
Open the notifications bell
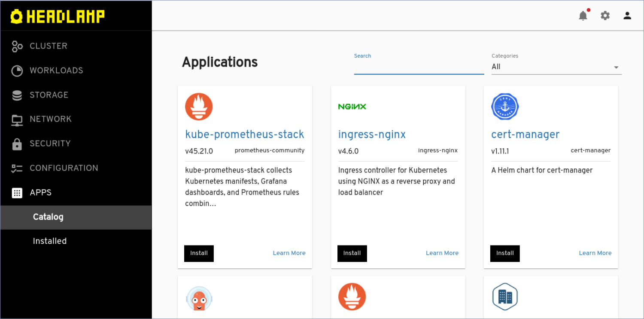pos(583,16)
